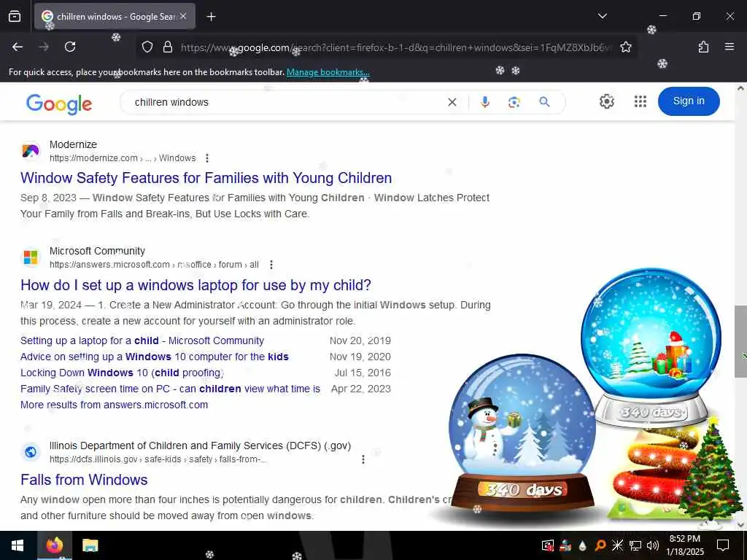Open Firefox application hamburger menu
Viewport: 747px width, 560px height.
(729, 47)
